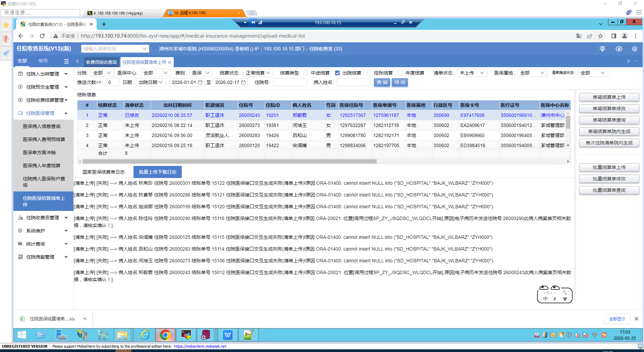Open the 清单状态 dropdown showing 未上传
644x352 pixels.
pyautogui.click(x=472, y=73)
